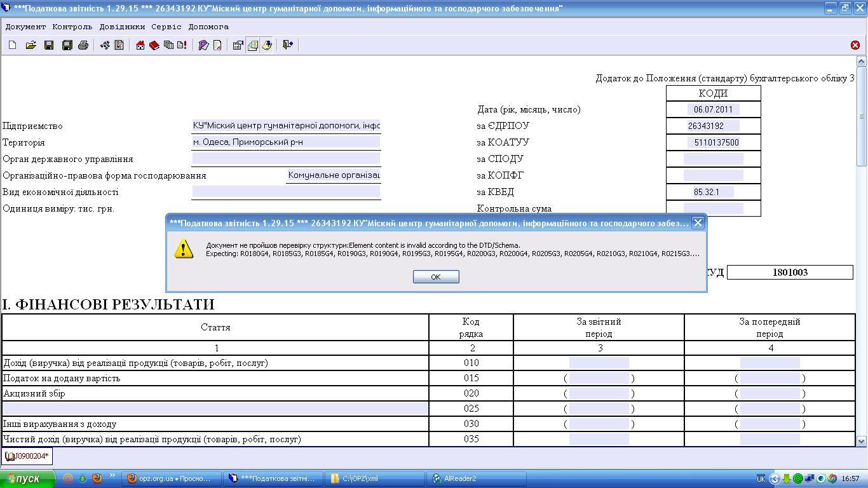Click the red house icon in the toolbar
The height and width of the screenshot is (488, 868).
(x=140, y=45)
